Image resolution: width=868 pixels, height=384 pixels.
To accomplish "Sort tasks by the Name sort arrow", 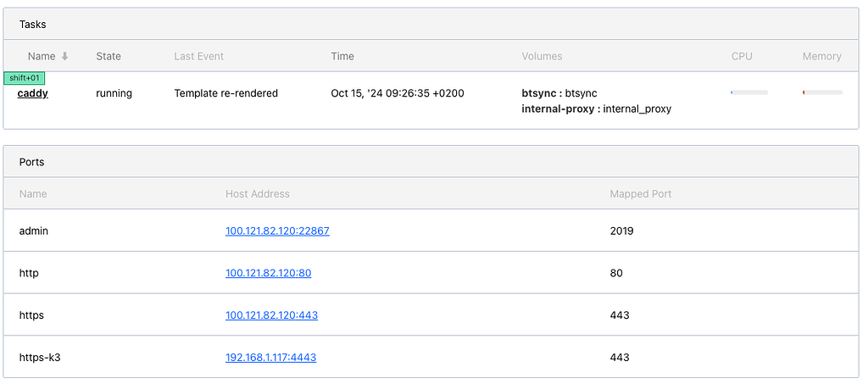I will [64, 57].
